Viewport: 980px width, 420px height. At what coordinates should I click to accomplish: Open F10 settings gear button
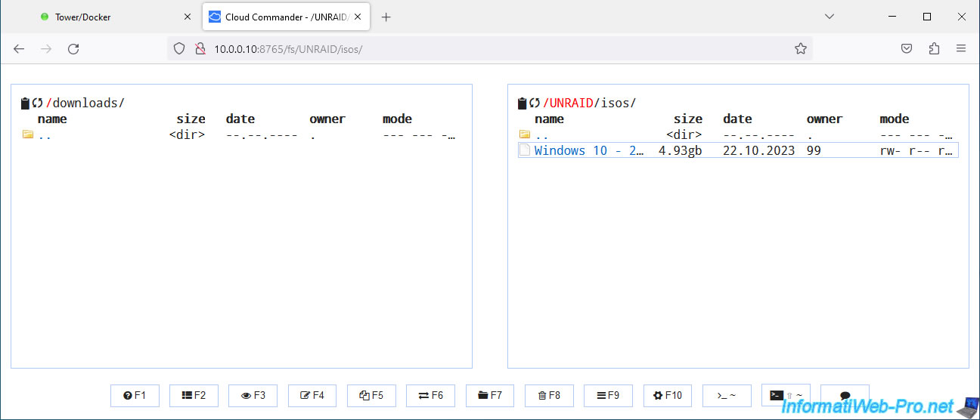(x=667, y=395)
